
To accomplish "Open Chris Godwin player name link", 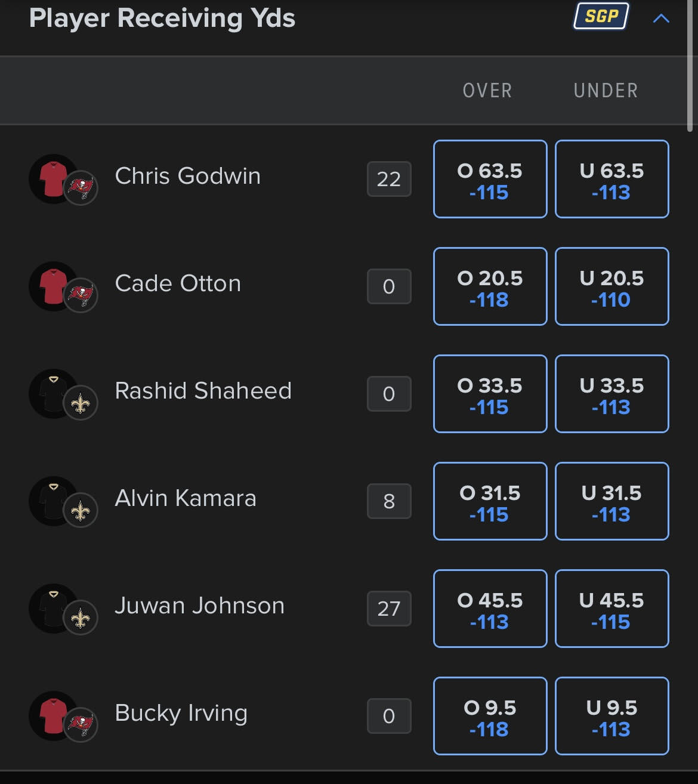I will pyautogui.click(x=187, y=176).
